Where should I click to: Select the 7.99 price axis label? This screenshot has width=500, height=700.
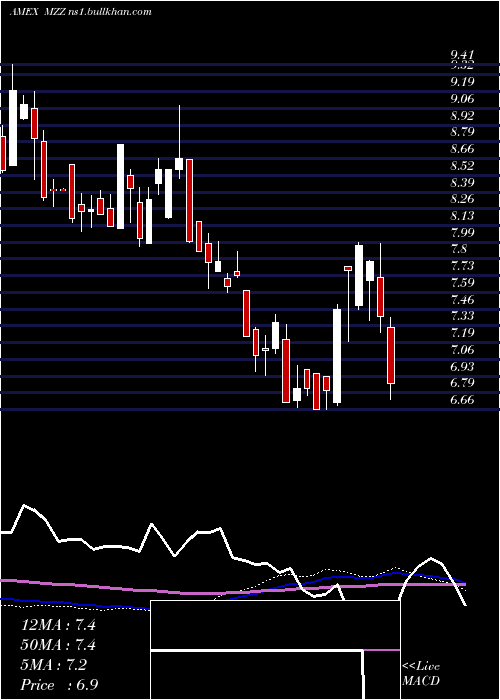pyautogui.click(x=462, y=233)
